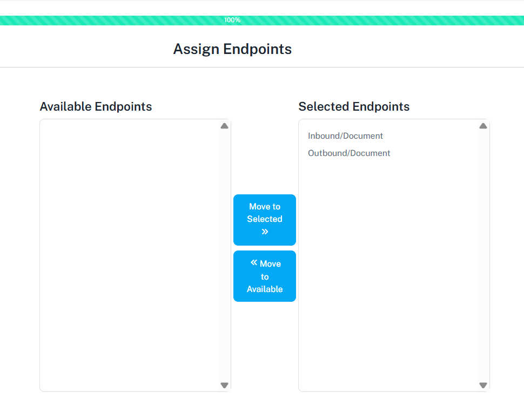The height and width of the screenshot is (420, 524).
Task: Select the Inbound/Document endpoint
Action: [345, 136]
